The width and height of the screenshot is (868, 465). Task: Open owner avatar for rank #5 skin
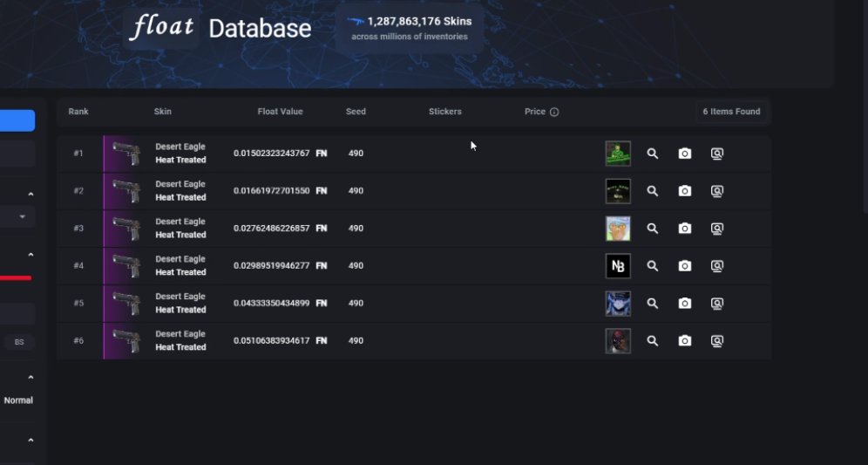point(618,303)
